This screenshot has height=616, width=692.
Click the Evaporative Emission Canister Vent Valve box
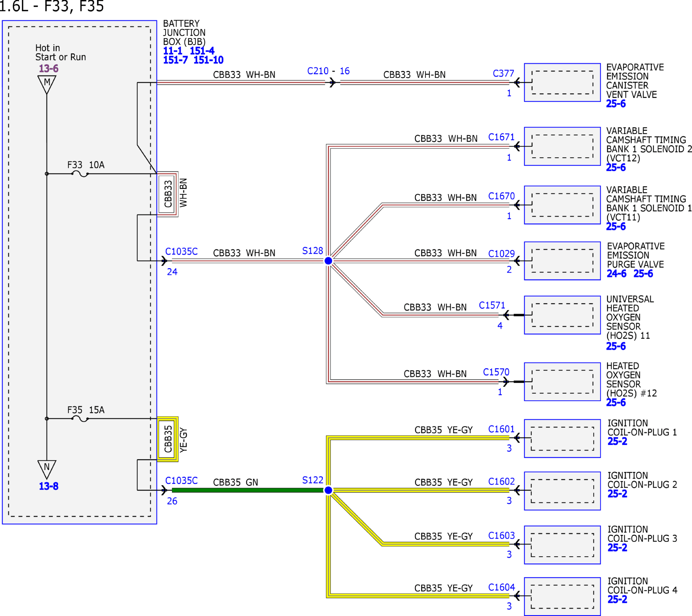pyautogui.click(x=562, y=82)
